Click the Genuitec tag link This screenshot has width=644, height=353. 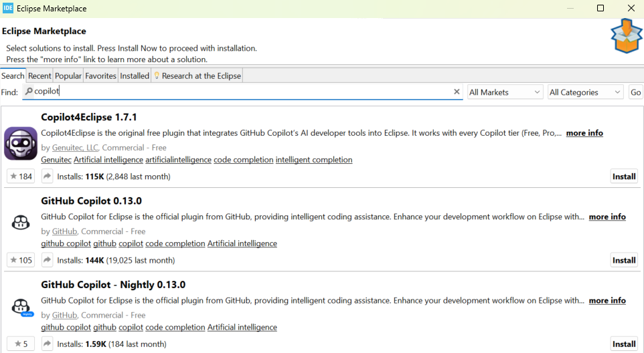click(56, 160)
